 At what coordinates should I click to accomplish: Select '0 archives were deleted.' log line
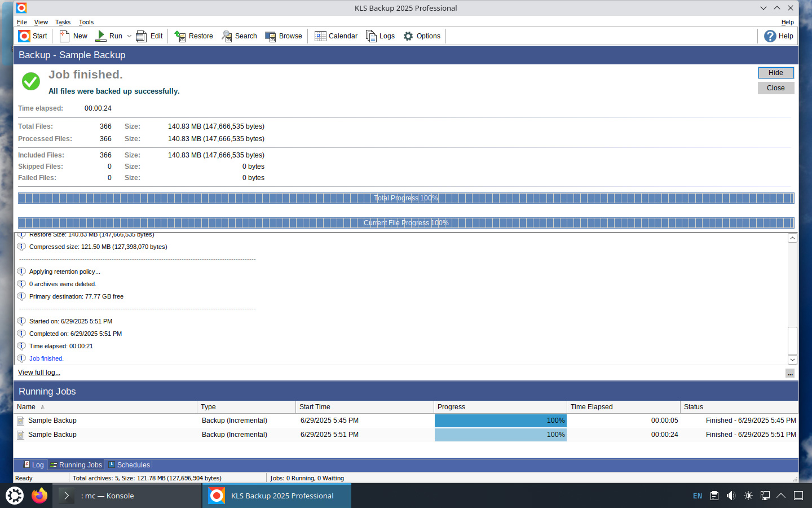(x=63, y=284)
